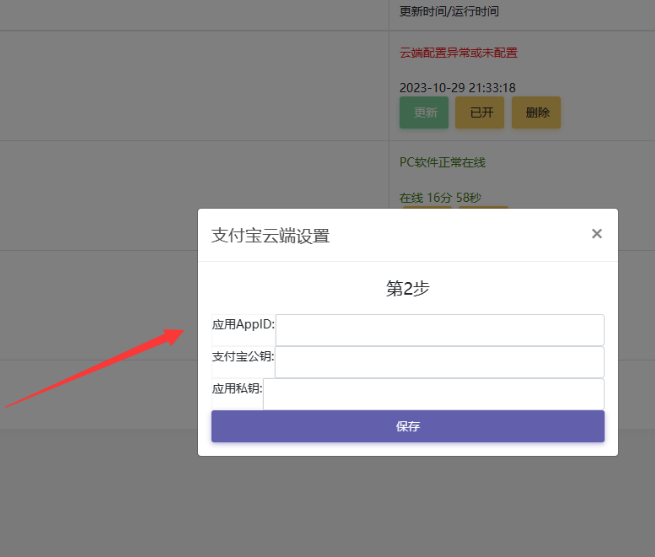The image size is (655, 557).
Task: Close the 支付宝云端设置 dialog
Action: click(x=597, y=234)
